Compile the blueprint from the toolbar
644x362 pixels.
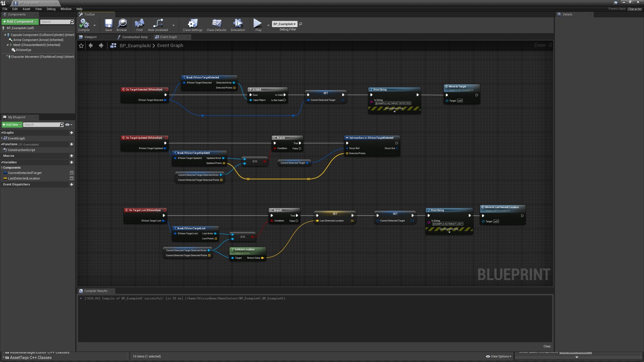(x=84, y=24)
